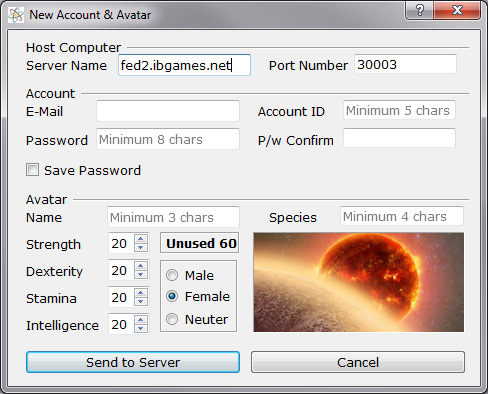The height and width of the screenshot is (394, 488).
Task: Click the application icon in title bar
Action: tap(16, 15)
